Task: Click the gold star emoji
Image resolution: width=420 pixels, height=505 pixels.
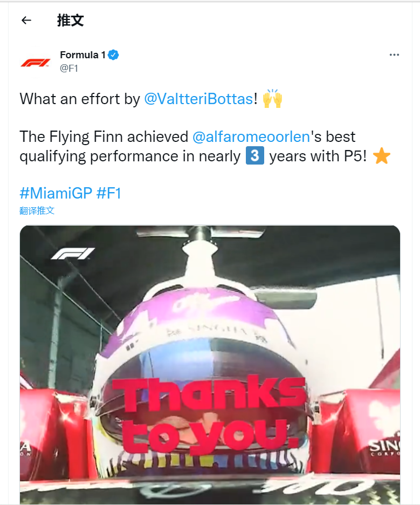Action: [381, 156]
